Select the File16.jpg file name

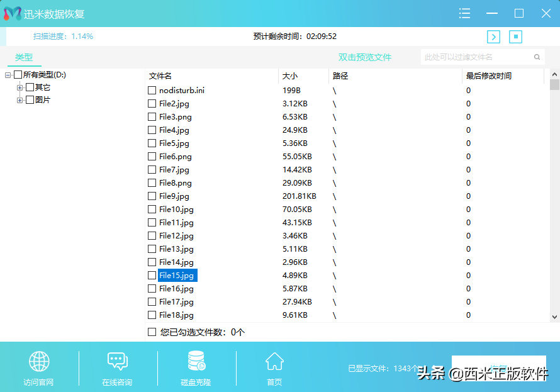(176, 288)
